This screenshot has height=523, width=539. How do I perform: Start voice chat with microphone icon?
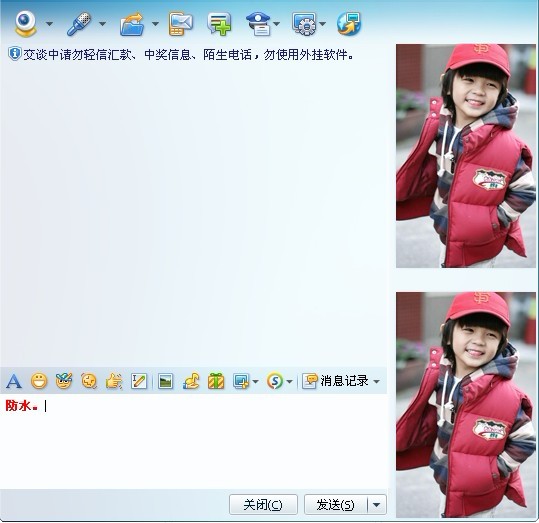[79, 24]
